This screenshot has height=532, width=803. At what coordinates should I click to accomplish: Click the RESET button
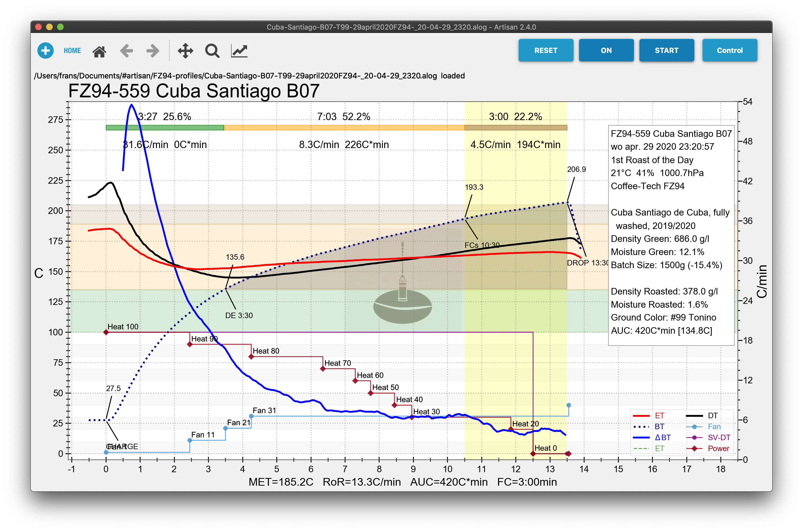(x=546, y=50)
